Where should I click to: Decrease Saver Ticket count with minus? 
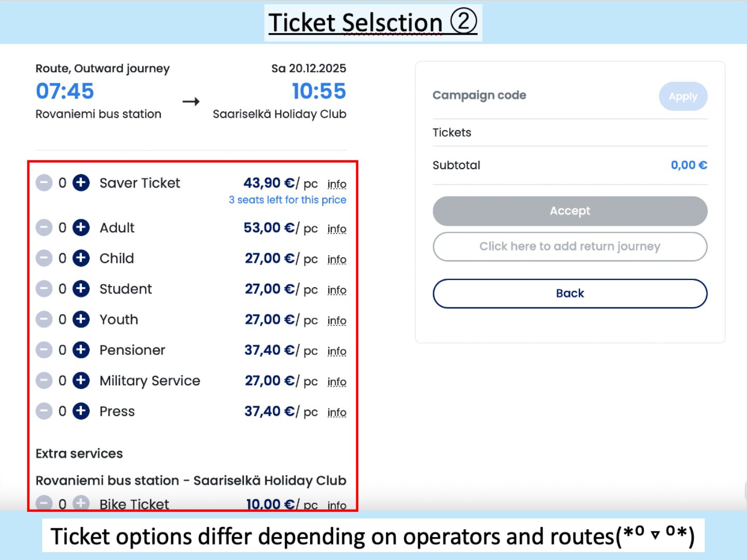[44, 183]
